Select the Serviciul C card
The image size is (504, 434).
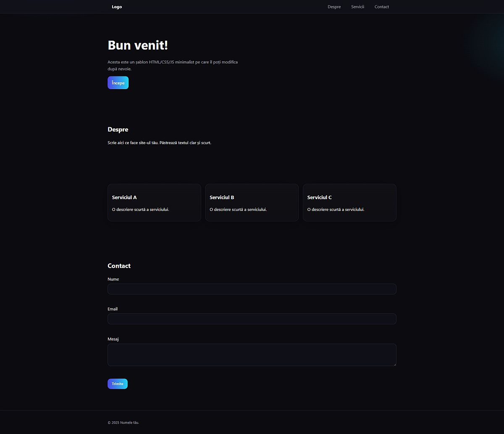click(349, 203)
